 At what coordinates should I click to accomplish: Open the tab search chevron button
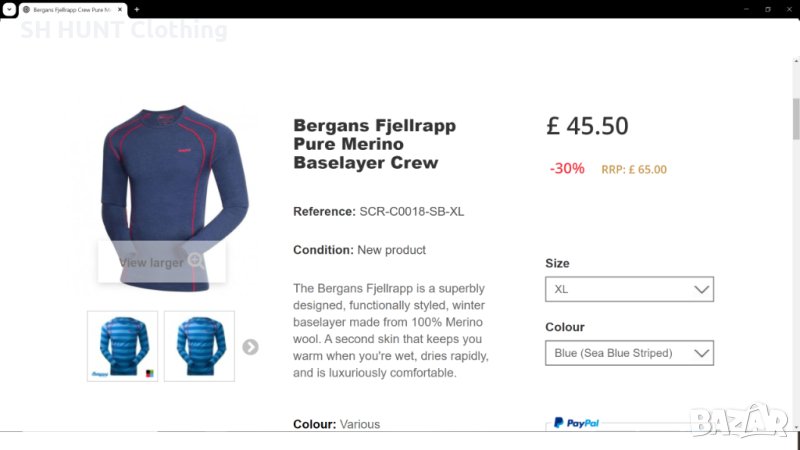tap(9, 9)
